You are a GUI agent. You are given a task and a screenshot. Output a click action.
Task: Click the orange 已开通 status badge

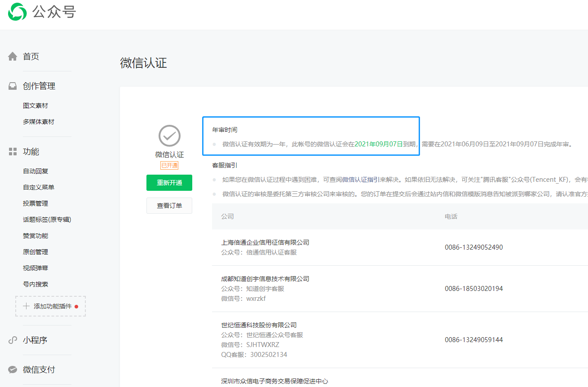click(169, 165)
